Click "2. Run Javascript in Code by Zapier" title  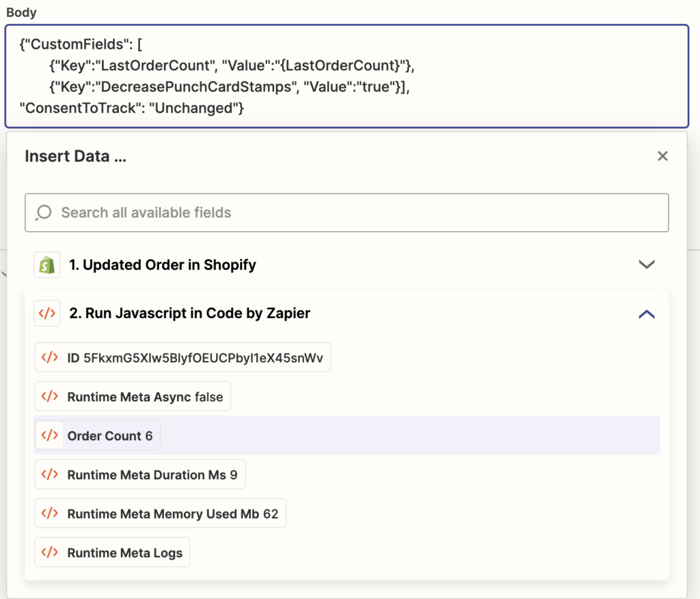[x=190, y=313]
